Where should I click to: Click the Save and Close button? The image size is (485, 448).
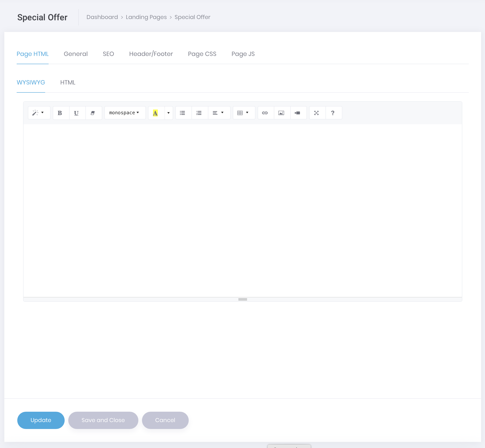(103, 420)
